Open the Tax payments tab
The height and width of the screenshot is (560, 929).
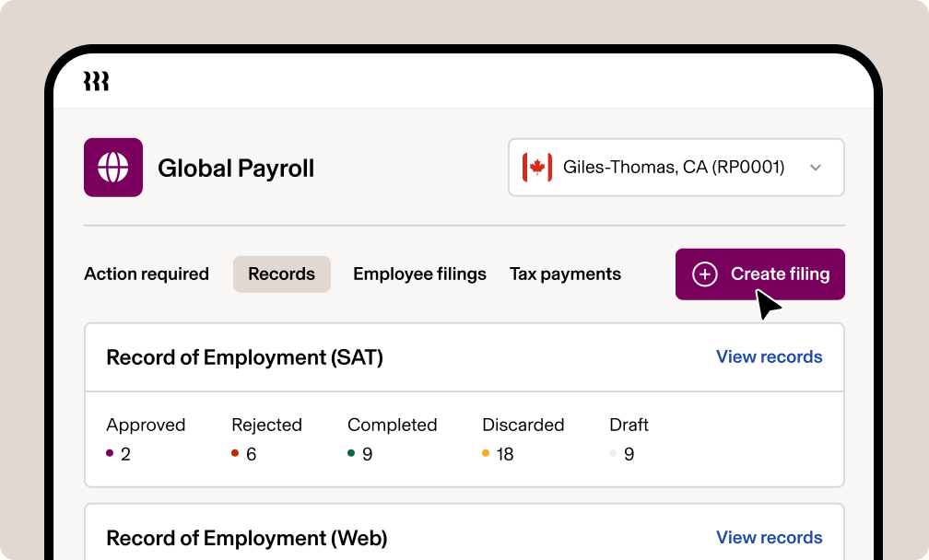coord(565,274)
